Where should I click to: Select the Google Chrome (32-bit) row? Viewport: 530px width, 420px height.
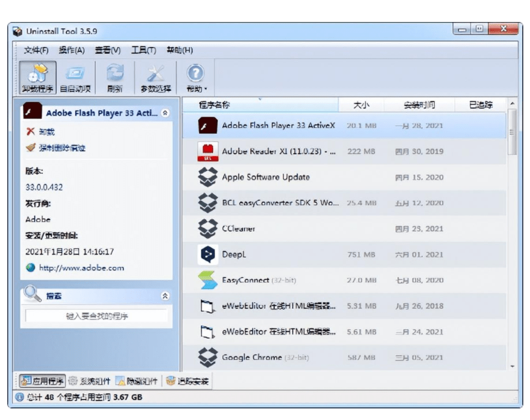pos(344,358)
